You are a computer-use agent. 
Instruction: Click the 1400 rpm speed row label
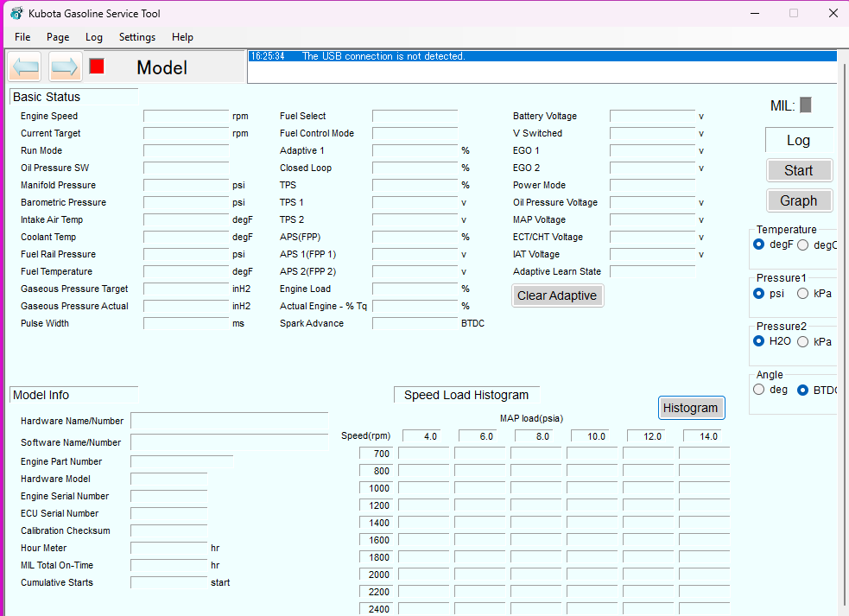(x=377, y=523)
